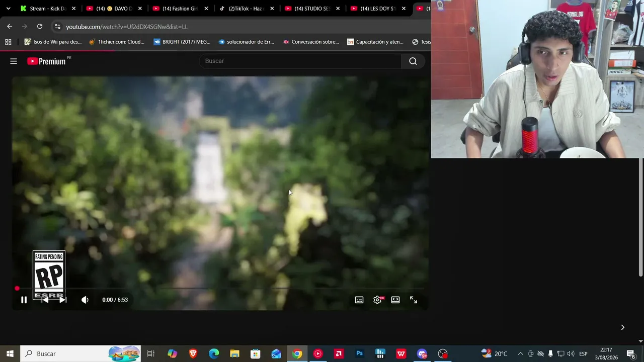Skip to the next video
The image size is (644, 362).
pyautogui.click(x=63, y=300)
